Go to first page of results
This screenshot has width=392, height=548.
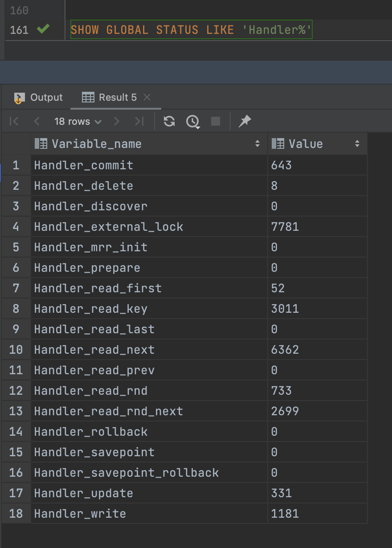click(14, 121)
